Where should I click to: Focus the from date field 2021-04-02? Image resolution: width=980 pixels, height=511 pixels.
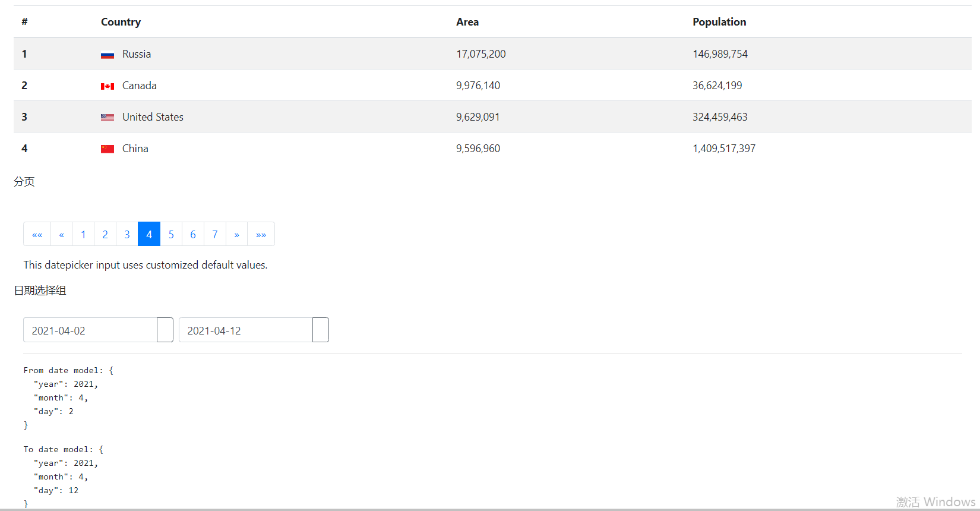[90, 330]
